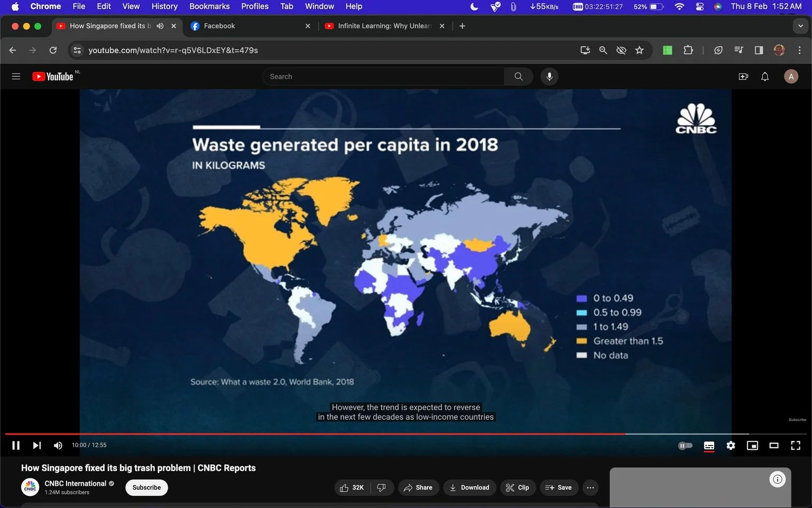
Task: Expand the YouTube guide hamburger menu
Action: click(16, 77)
